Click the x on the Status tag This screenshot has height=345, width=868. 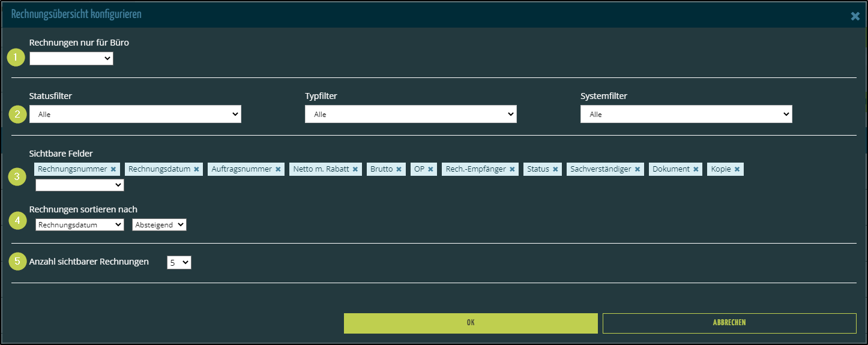(x=555, y=169)
